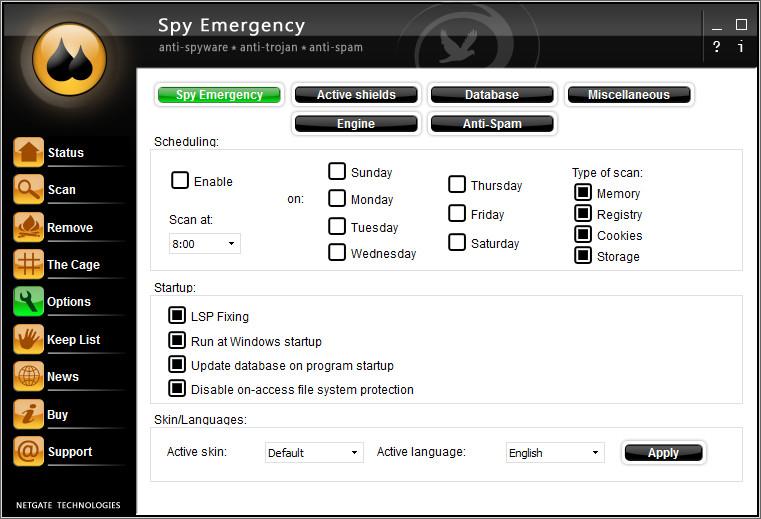Open News label in sidebar
The width and height of the screenshot is (761, 519).
[x=63, y=377]
